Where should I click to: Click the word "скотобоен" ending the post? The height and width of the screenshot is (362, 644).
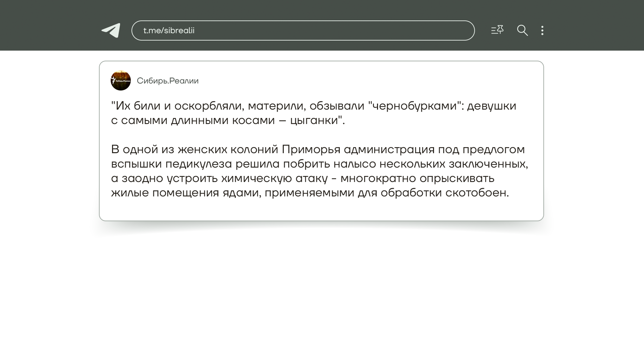click(475, 193)
